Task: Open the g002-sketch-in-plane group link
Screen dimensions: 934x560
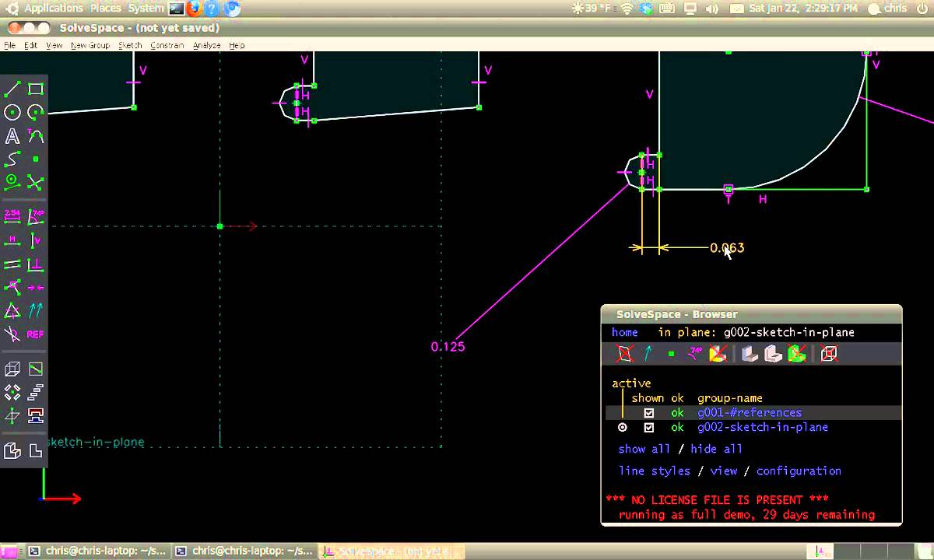Action: click(x=763, y=428)
